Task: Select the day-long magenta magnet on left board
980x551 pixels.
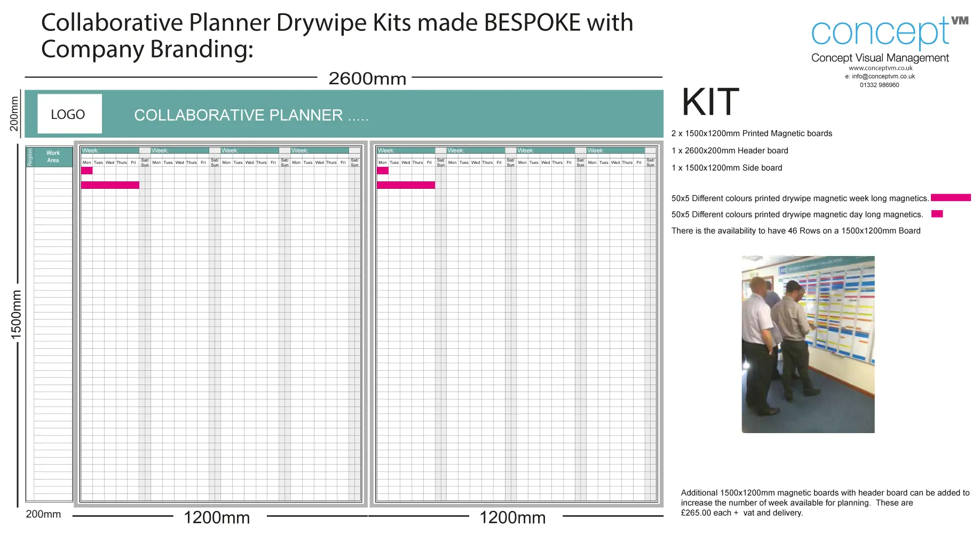Action: [x=86, y=171]
